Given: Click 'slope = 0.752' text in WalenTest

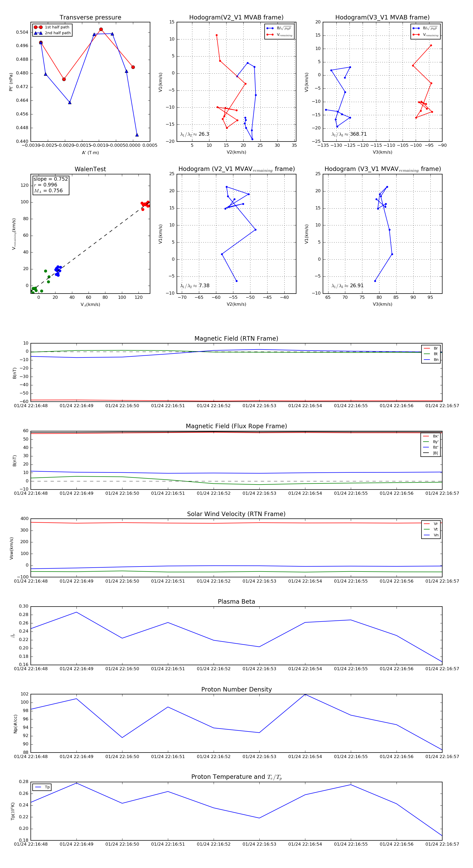Looking at the screenshot, I should click(51, 179).
